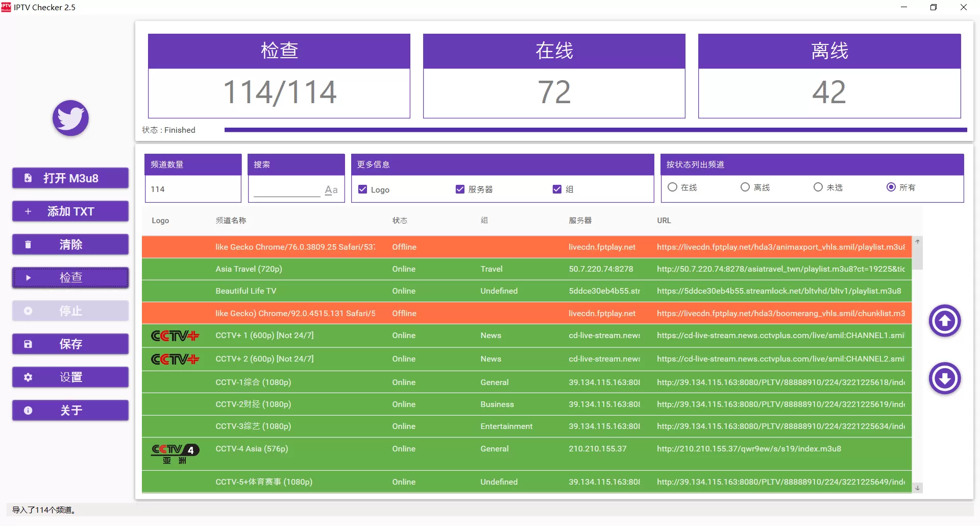Click the Aa font icon next to search
980x526 pixels.
(x=330, y=189)
